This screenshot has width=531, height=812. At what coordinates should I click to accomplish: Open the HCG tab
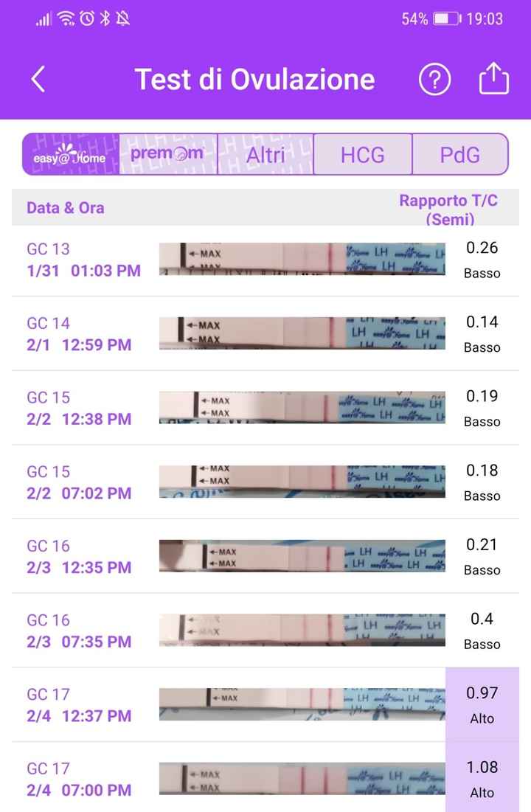(363, 155)
